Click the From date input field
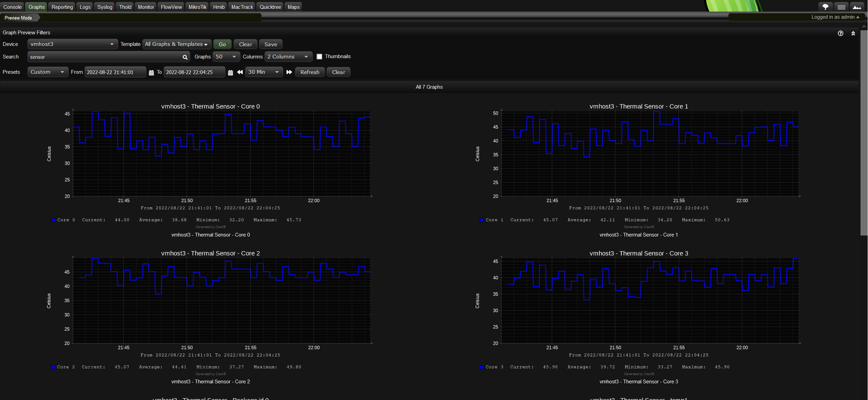The width and height of the screenshot is (868, 400). (x=115, y=72)
